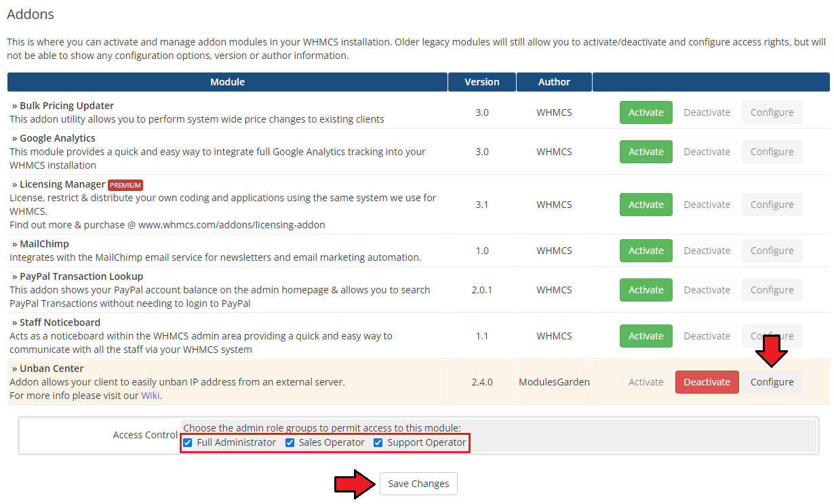
Task: Click the greyed Activate button for Unban Center
Action: coord(646,382)
